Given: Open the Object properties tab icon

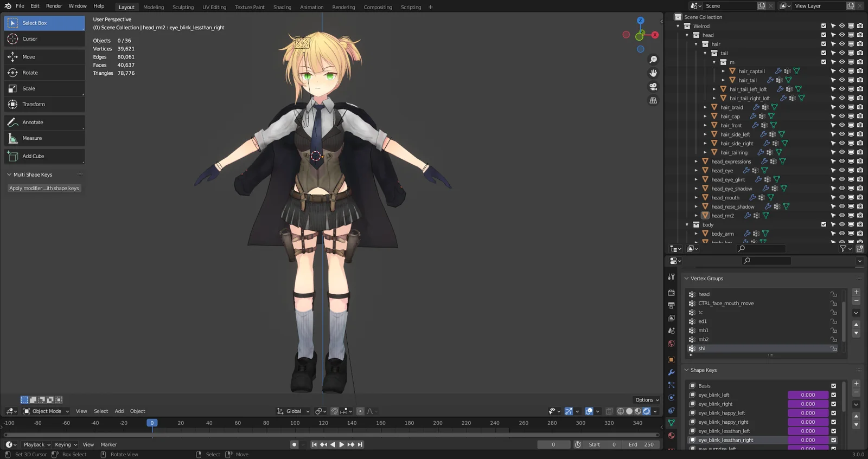Looking at the screenshot, I should (x=671, y=360).
